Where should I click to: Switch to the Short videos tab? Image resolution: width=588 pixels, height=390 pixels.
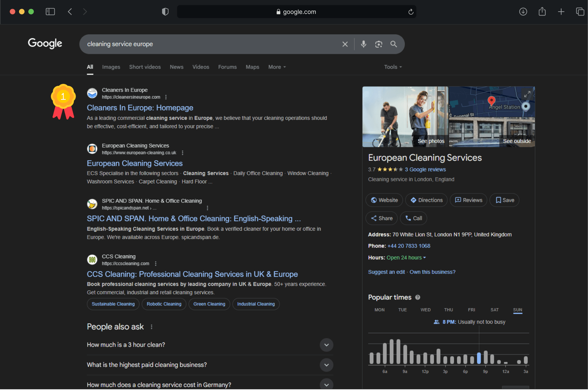[x=145, y=67]
